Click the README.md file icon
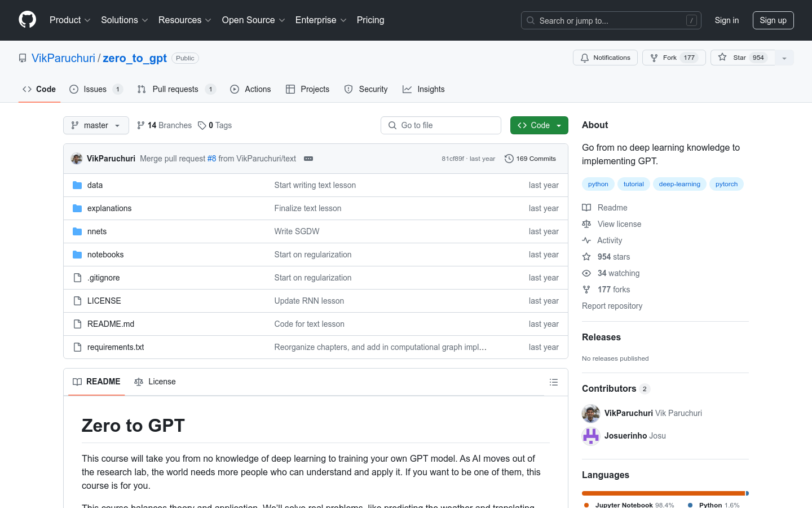 pyautogui.click(x=77, y=324)
